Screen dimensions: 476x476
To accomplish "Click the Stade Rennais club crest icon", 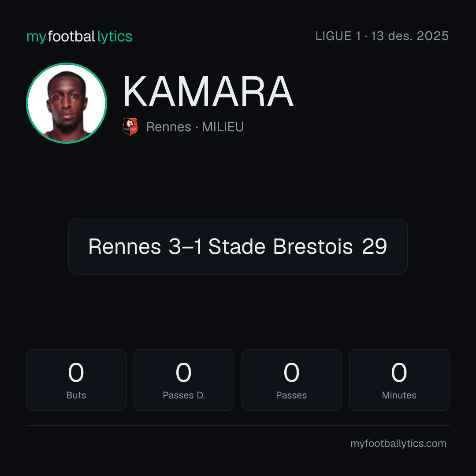I will point(130,126).
